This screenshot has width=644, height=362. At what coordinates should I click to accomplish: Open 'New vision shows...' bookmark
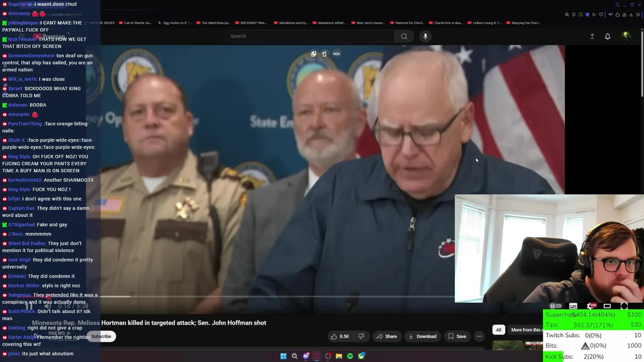368,23
